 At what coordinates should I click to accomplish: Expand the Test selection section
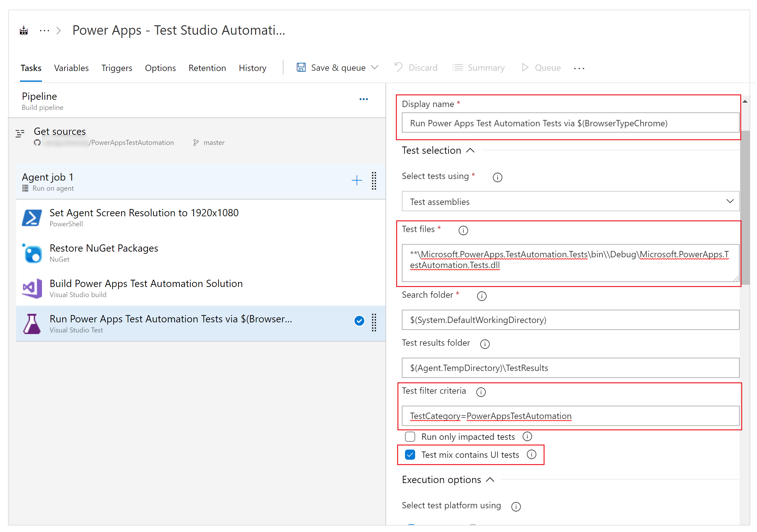click(x=439, y=151)
